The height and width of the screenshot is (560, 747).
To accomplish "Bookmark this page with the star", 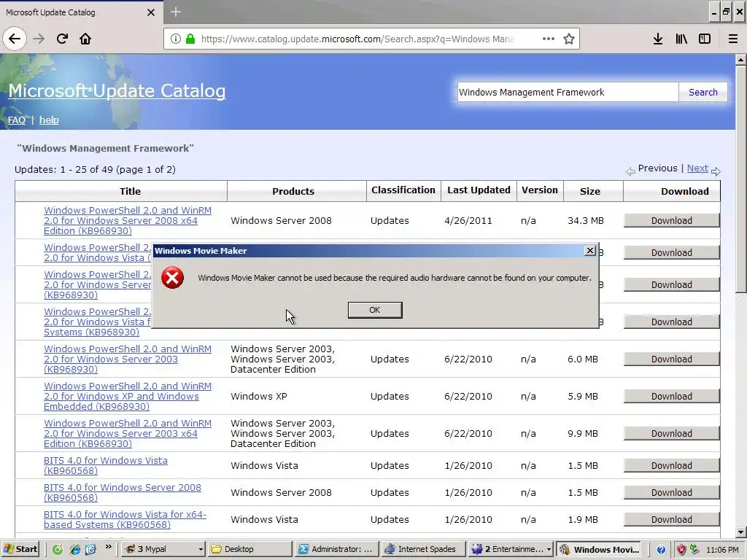I will (x=569, y=39).
